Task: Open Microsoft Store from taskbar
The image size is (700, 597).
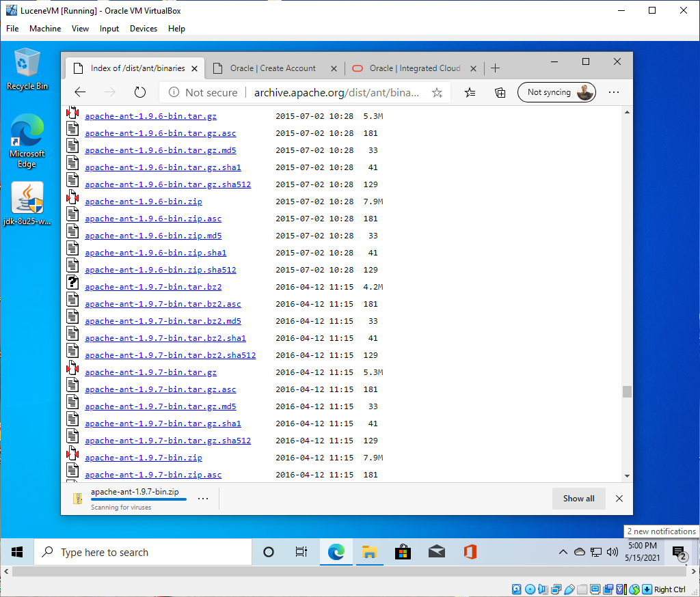Action: pos(403,552)
